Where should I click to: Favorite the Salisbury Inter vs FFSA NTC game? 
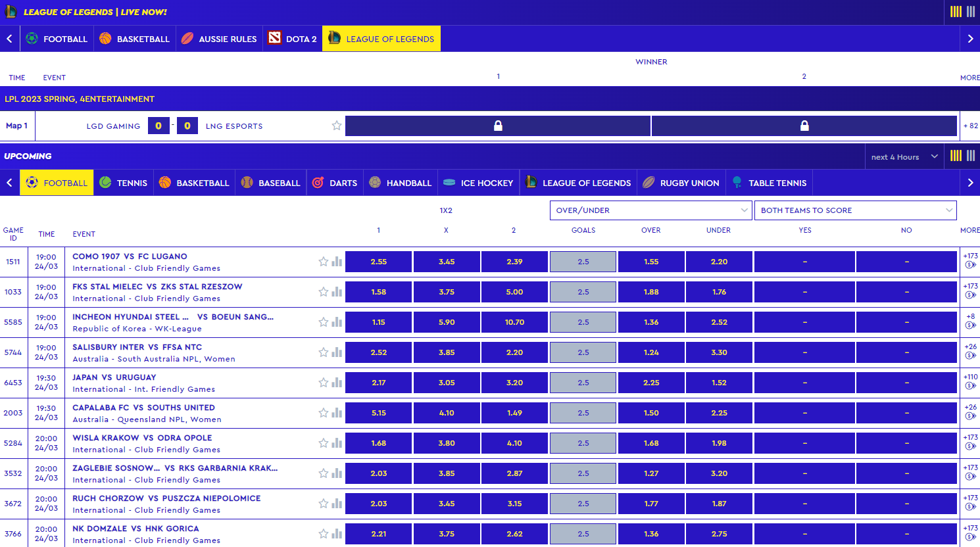coord(323,352)
